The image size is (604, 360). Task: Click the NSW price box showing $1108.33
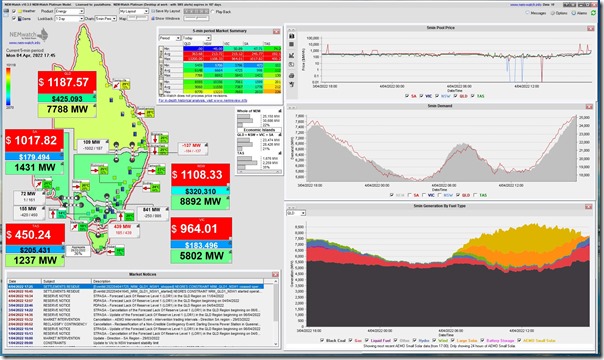(x=200, y=175)
